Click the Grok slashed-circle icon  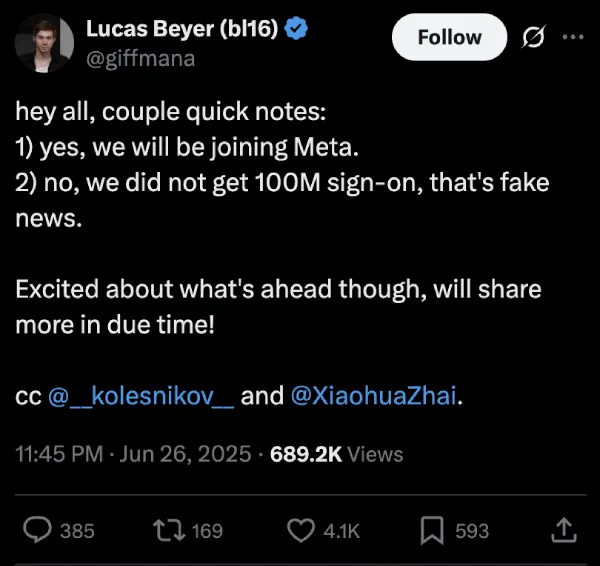(x=533, y=37)
